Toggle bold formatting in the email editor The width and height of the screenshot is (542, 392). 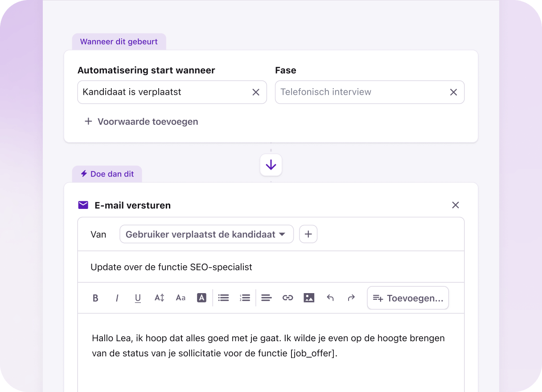pyautogui.click(x=95, y=298)
